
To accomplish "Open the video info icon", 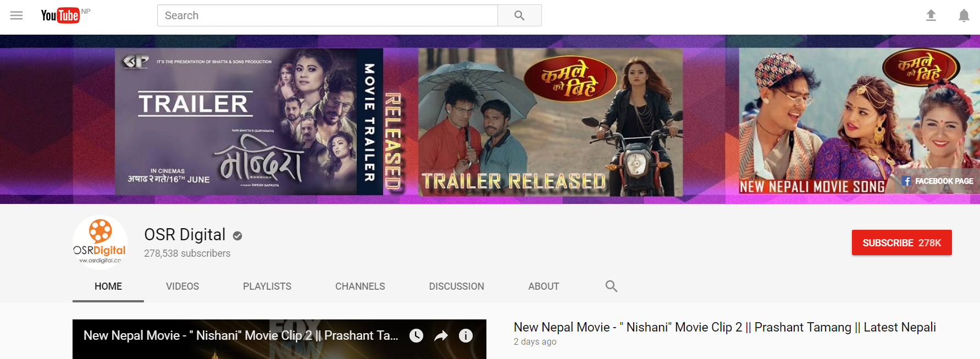I will (x=466, y=335).
